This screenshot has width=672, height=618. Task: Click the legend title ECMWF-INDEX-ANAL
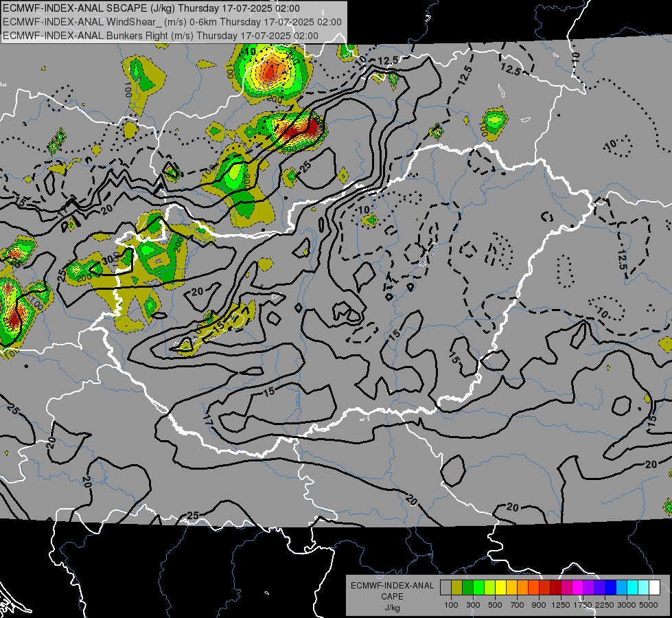pos(392,586)
